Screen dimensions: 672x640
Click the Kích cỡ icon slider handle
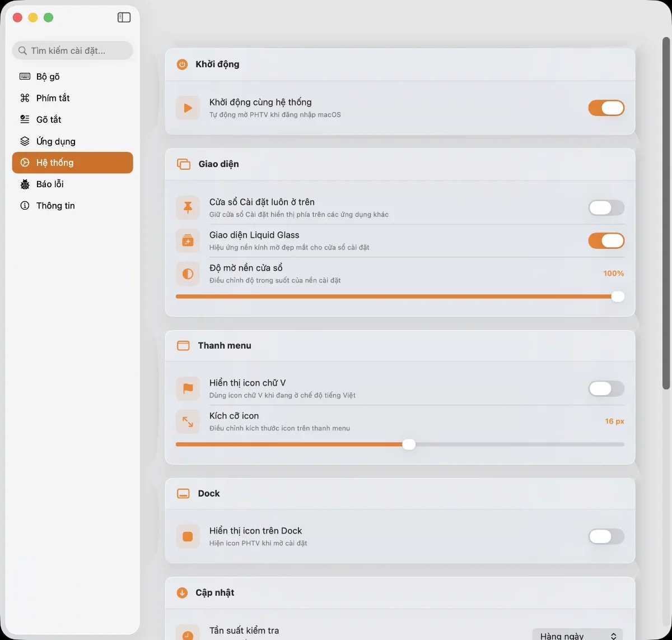pos(409,444)
